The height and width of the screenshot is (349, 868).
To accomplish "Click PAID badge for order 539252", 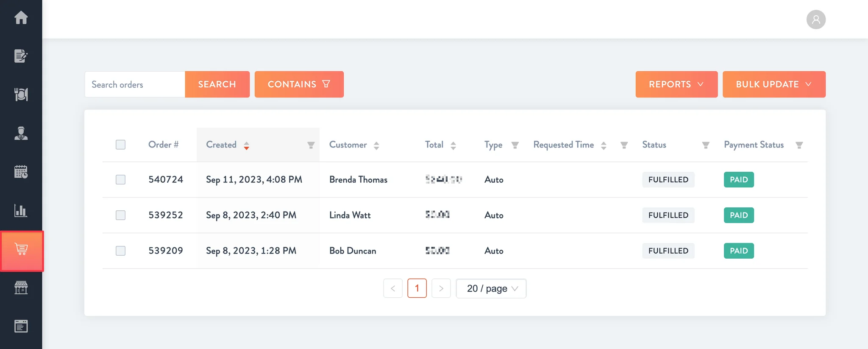I will click(x=739, y=215).
